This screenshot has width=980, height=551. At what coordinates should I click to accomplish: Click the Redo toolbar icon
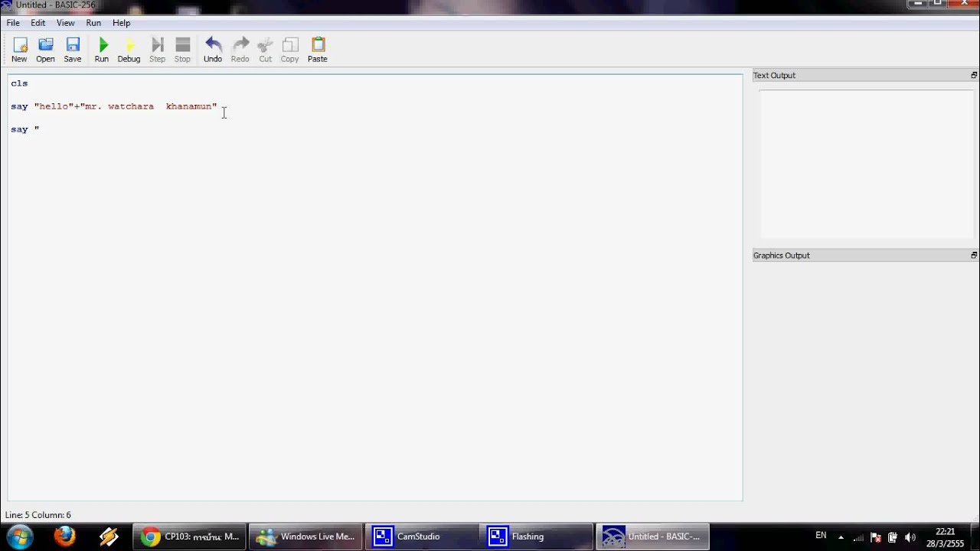(240, 50)
